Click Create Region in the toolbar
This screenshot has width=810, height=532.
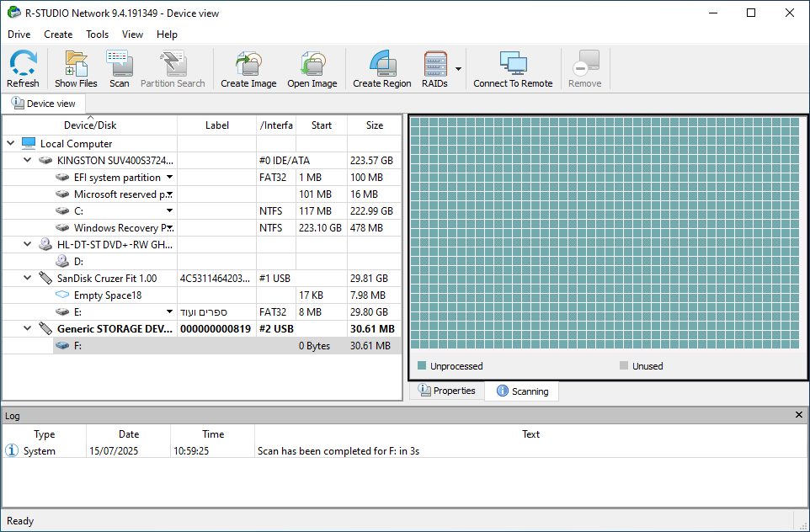pyautogui.click(x=381, y=69)
